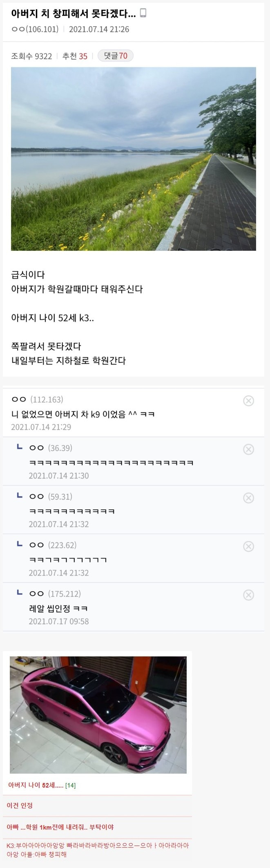Open the '이건 인정' link
Image resolution: width=270 pixels, height=868 pixels.
click(20, 806)
